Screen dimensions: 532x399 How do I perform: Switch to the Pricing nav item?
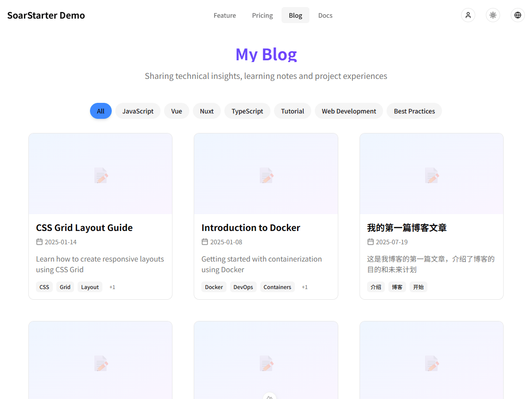(x=262, y=15)
